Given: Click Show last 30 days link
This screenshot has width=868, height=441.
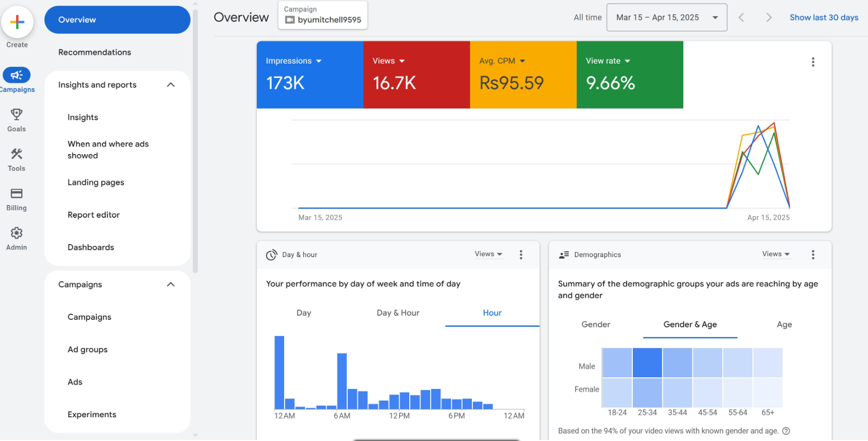Looking at the screenshot, I should coord(824,18).
